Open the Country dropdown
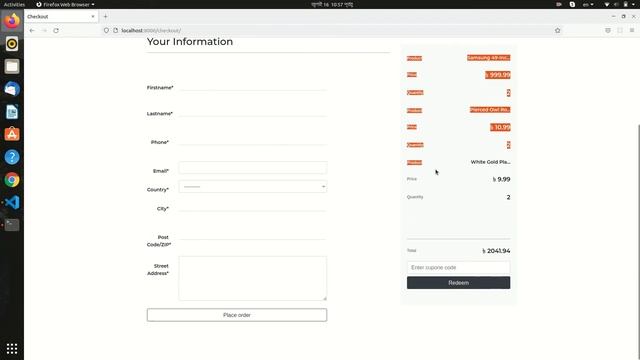640x360 pixels. tap(253, 187)
